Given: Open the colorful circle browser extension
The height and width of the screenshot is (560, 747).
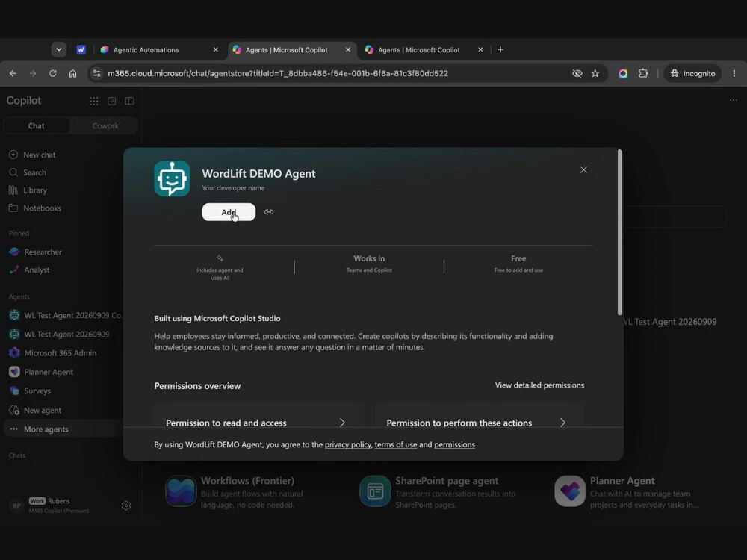Looking at the screenshot, I should 623,73.
